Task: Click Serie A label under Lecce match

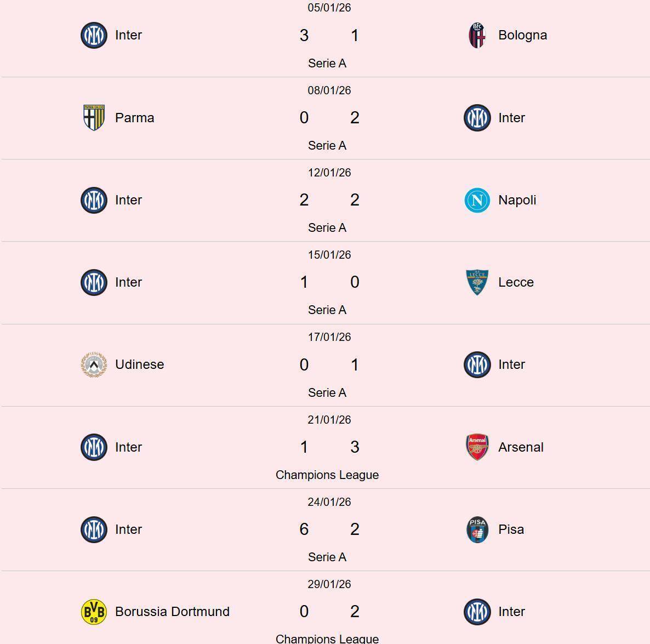Action: 327,310
